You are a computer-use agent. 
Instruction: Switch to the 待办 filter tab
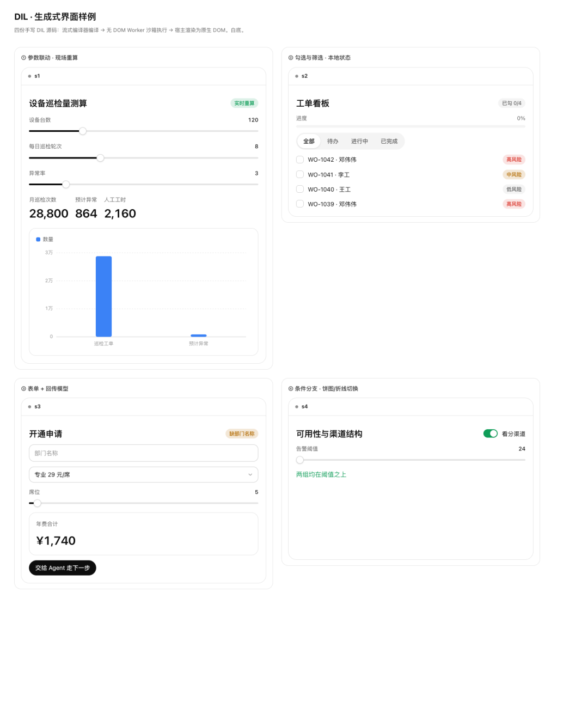333,141
